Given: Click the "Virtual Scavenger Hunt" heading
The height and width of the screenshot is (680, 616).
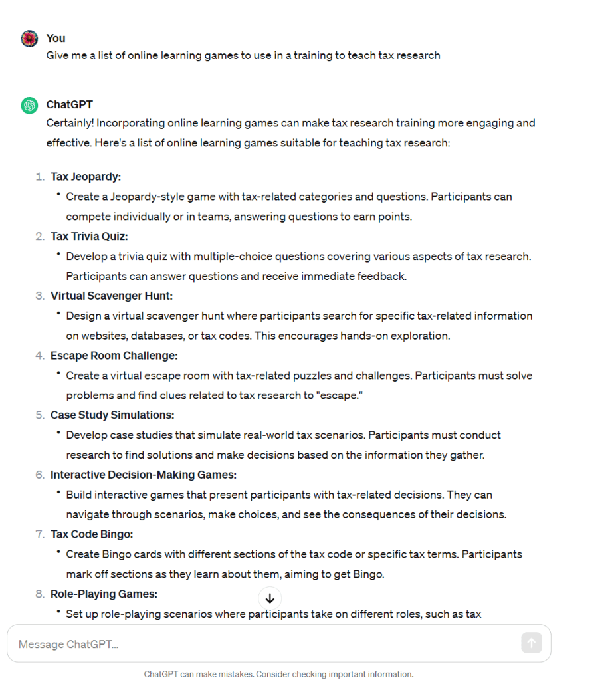Looking at the screenshot, I should (111, 296).
